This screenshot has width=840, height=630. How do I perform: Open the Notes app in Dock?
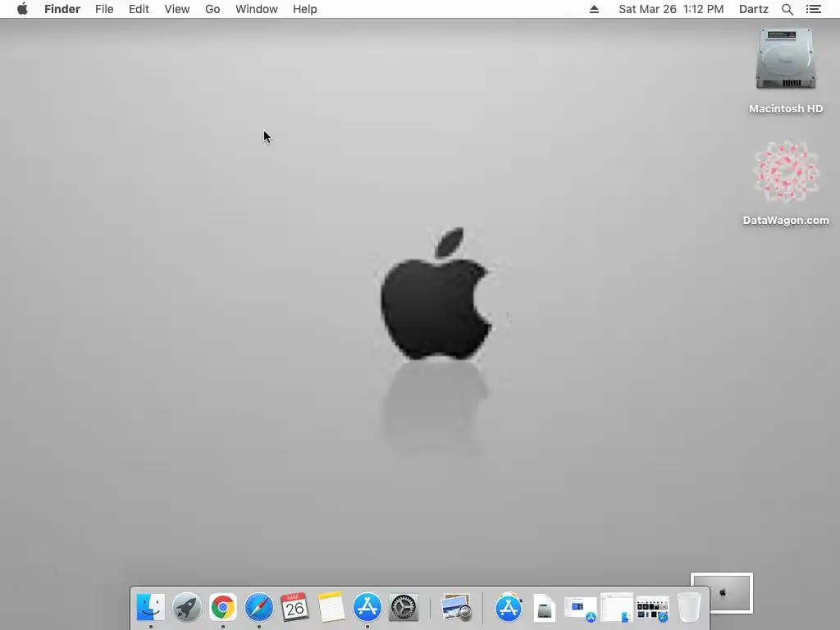[331, 608]
